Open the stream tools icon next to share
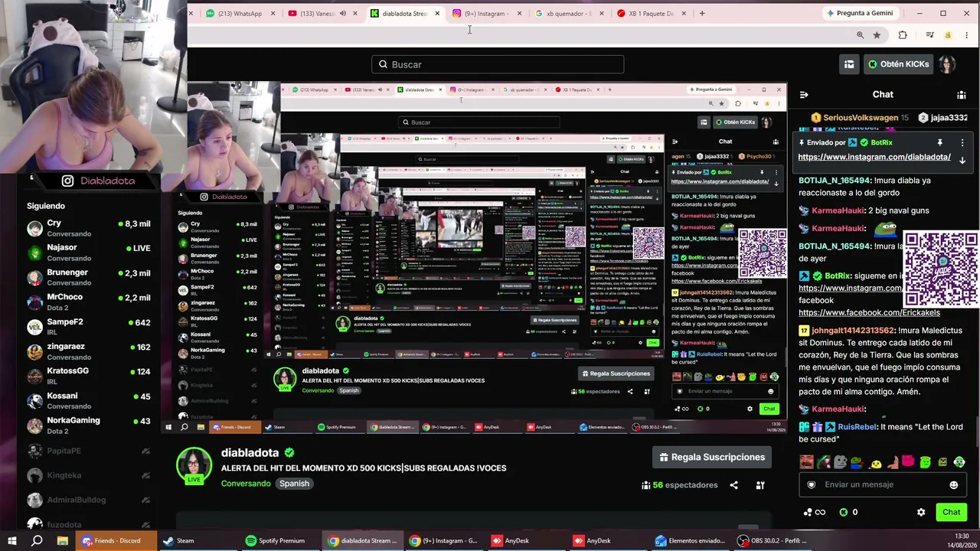 (760, 485)
